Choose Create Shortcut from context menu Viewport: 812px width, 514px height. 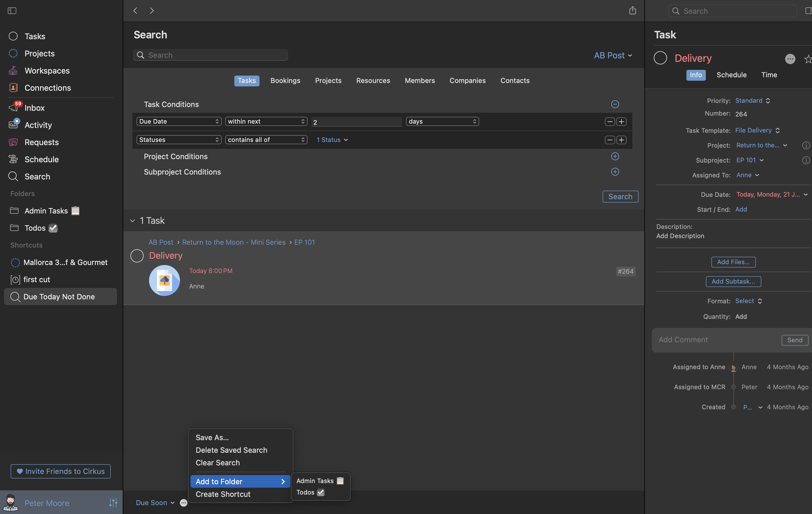coord(223,494)
